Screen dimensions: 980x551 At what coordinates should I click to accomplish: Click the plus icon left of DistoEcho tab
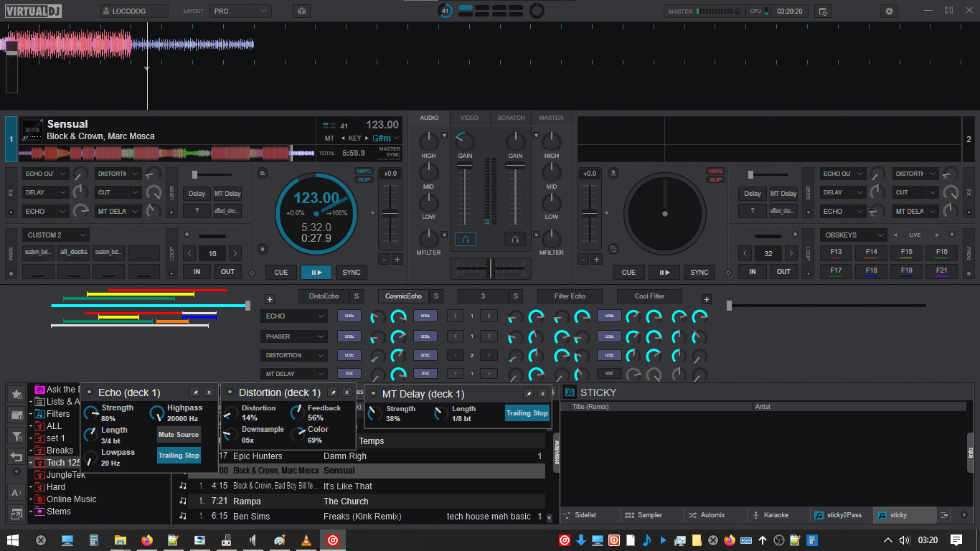point(270,299)
